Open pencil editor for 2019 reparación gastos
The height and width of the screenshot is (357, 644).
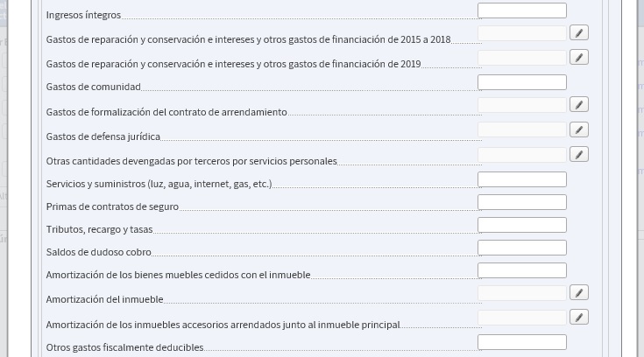pos(578,58)
